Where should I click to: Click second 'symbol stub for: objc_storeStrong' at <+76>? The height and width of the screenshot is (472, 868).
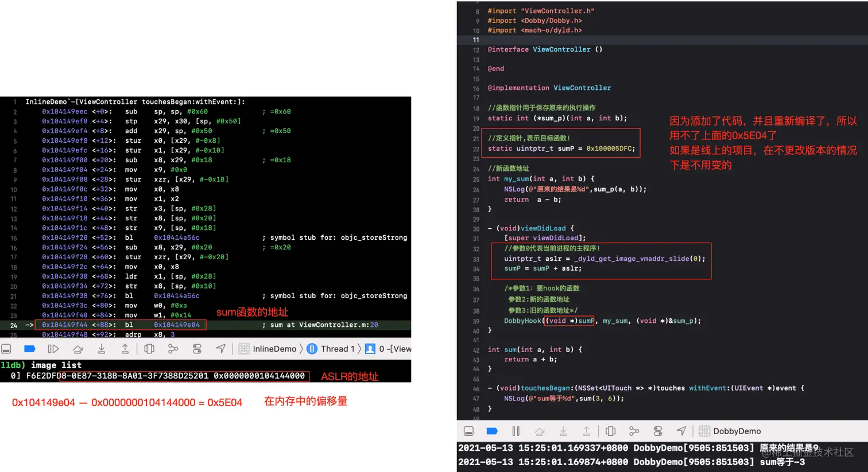click(339, 296)
